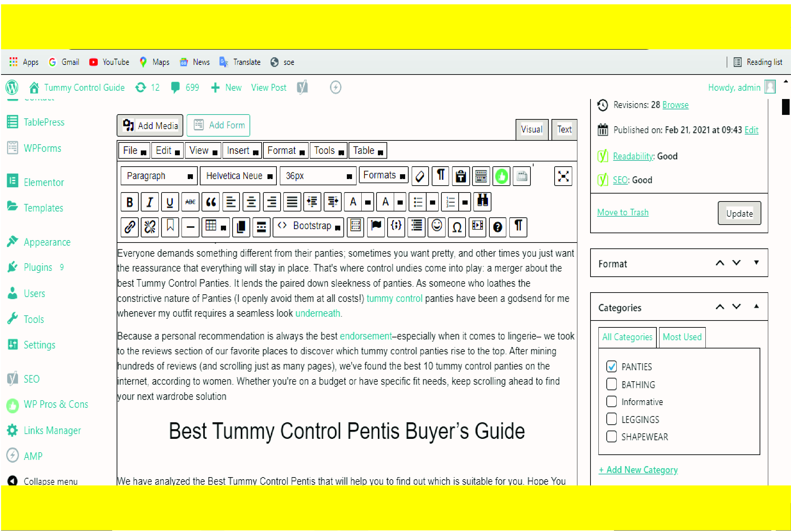Viewport: 791px width, 532px height.
Task: Toggle fullscreen mode in the editor
Action: tap(563, 176)
